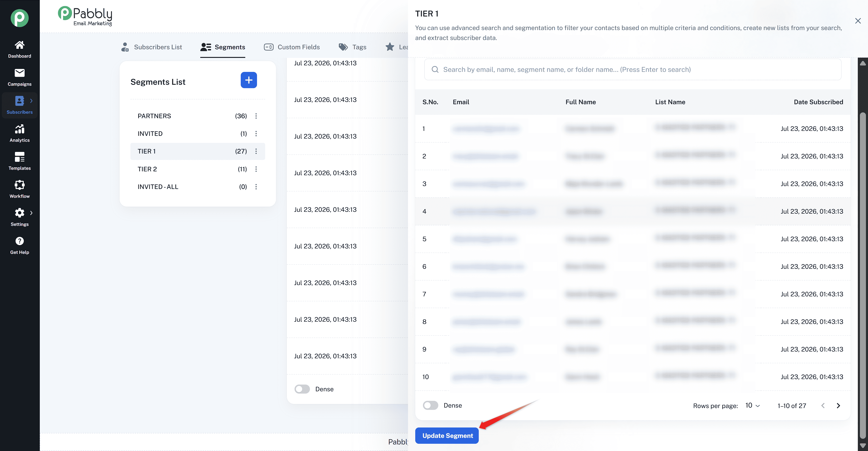Viewport: 868px width, 451px height.
Task: Click in the subscriber search field
Action: 633,69
